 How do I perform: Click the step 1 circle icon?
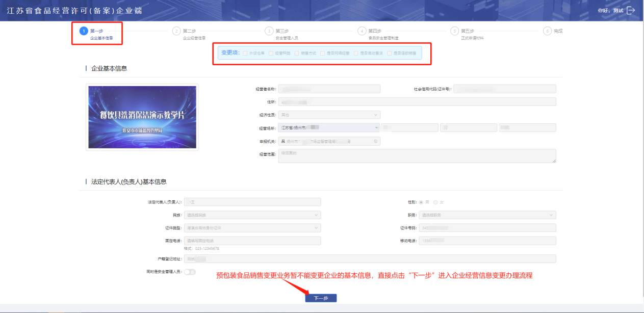coord(84,31)
